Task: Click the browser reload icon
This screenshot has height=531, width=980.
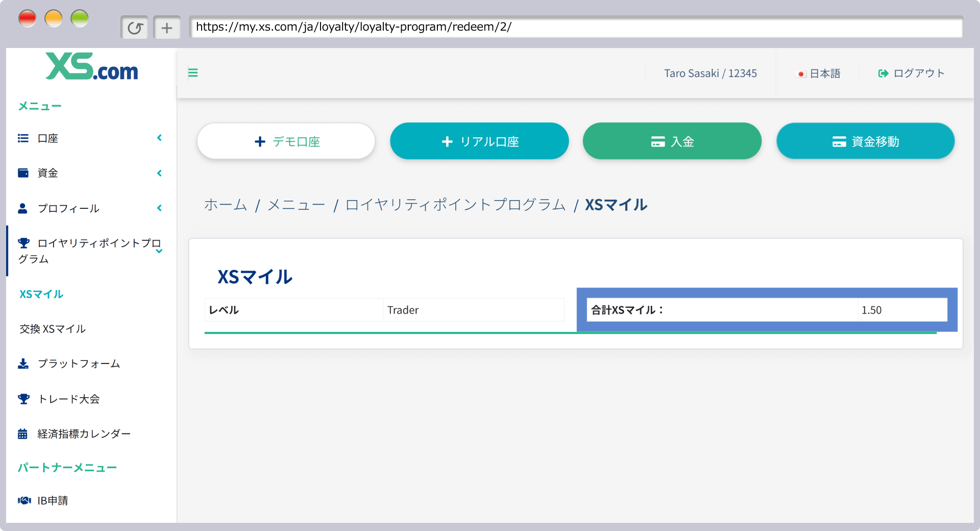Action: click(135, 28)
